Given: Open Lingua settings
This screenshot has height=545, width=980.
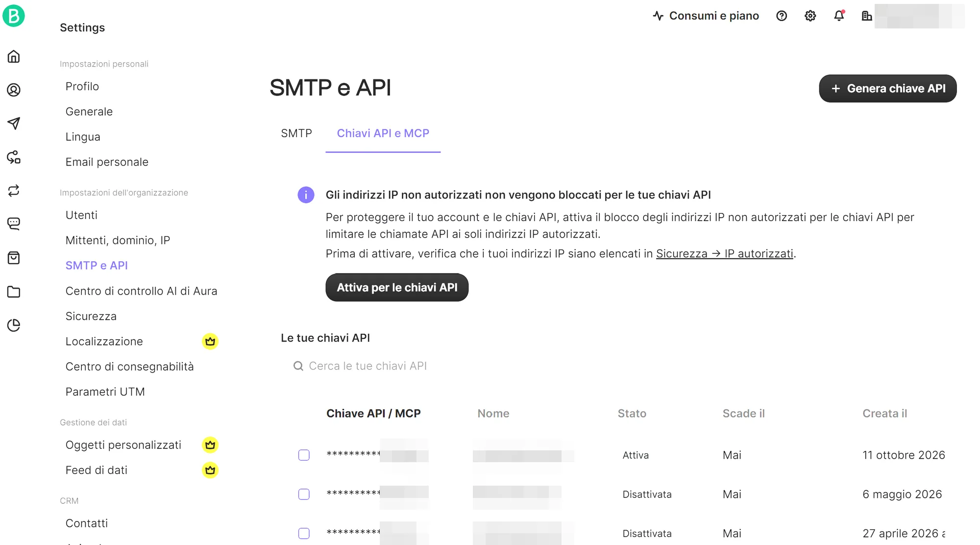Looking at the screenshot, I should (83, 137).
